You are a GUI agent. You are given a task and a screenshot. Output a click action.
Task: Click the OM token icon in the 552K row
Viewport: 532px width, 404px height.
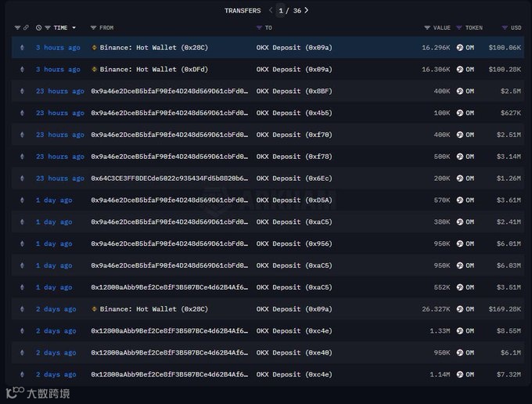460,287
